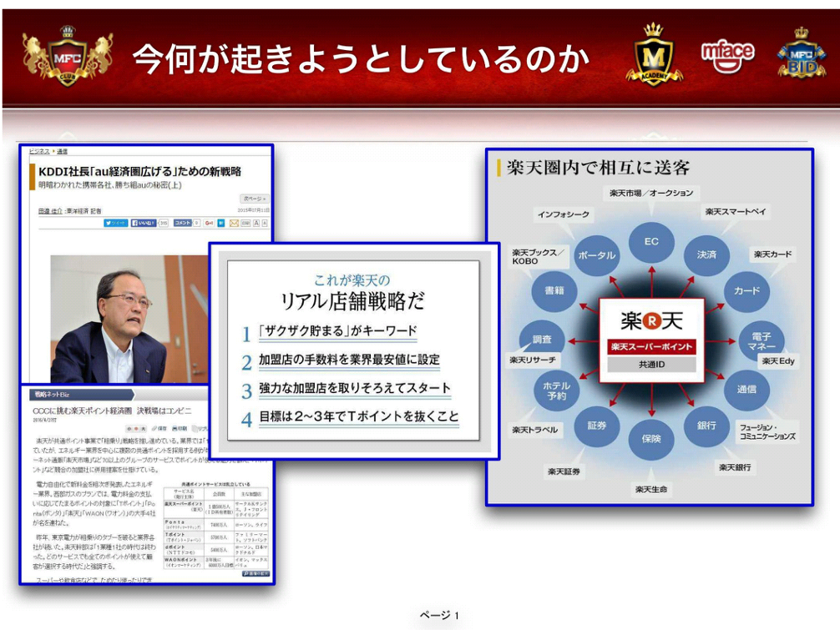This screenshot has width=840, height=630.
Task: Click the author link 田邊 佳介
Action: click(50, 211)
